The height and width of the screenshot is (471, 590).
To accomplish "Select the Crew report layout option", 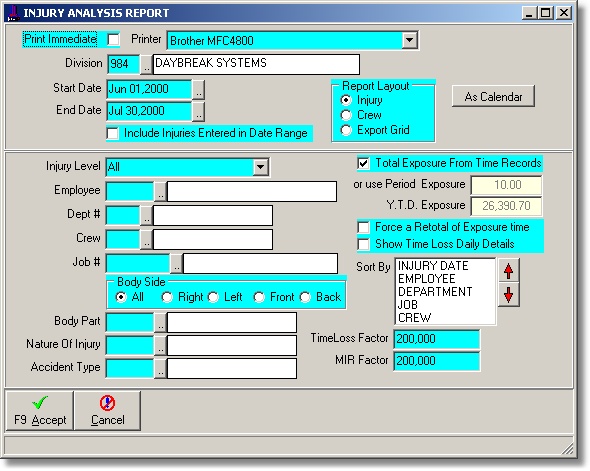I will (x=346, y=115).
